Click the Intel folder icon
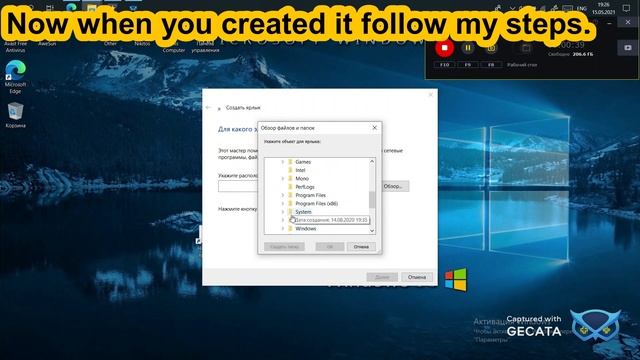 (x=290, y=170)
